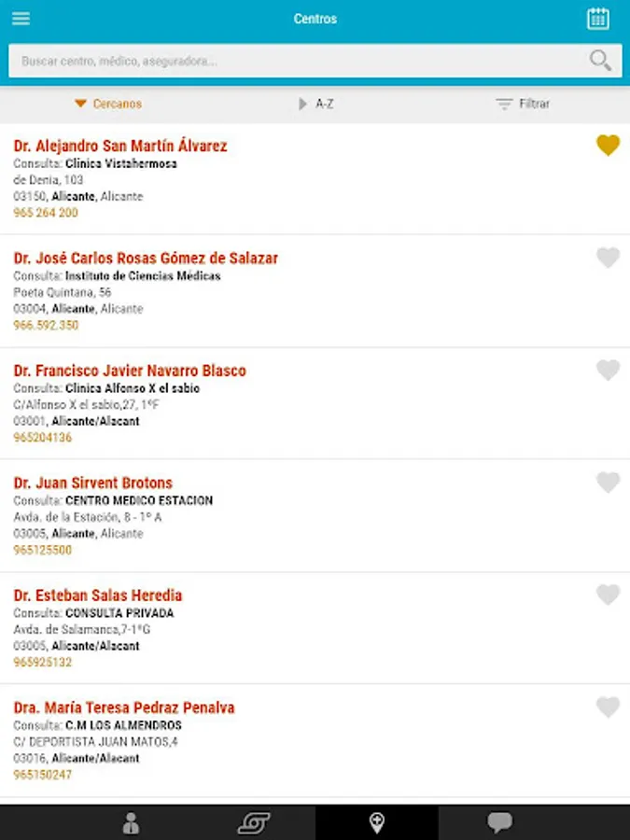This screenshot has height=840, width=630.
Task: Open the hamburger menu
Action: point(21,19)
